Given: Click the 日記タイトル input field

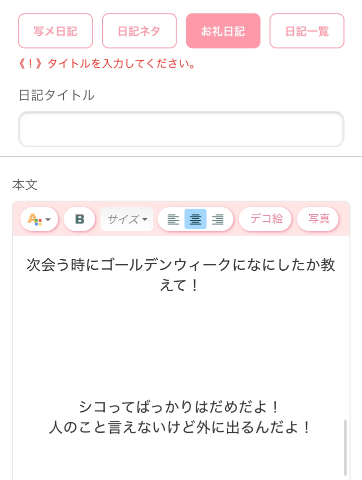Looking at the screenshot, I should click(x=181, y=129).
